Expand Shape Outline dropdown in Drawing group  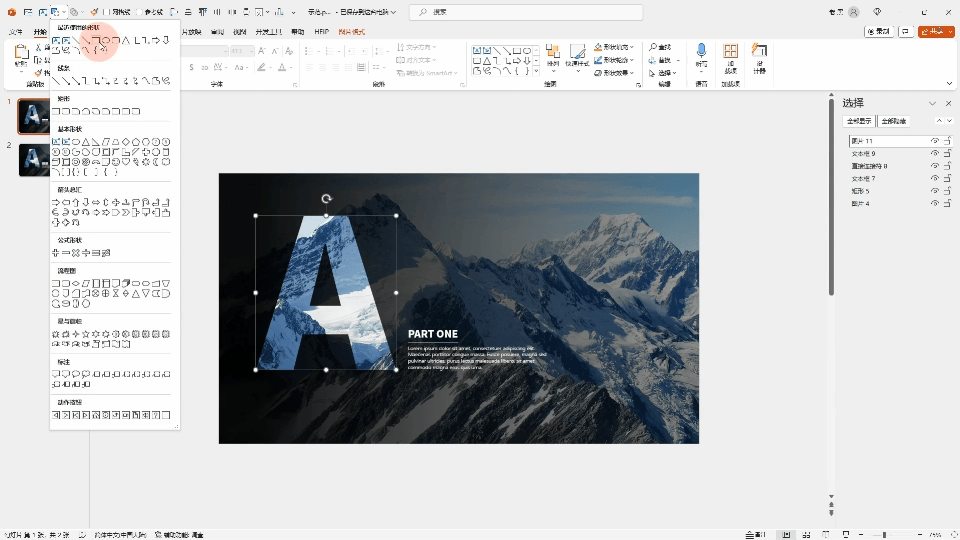point(631,60)
